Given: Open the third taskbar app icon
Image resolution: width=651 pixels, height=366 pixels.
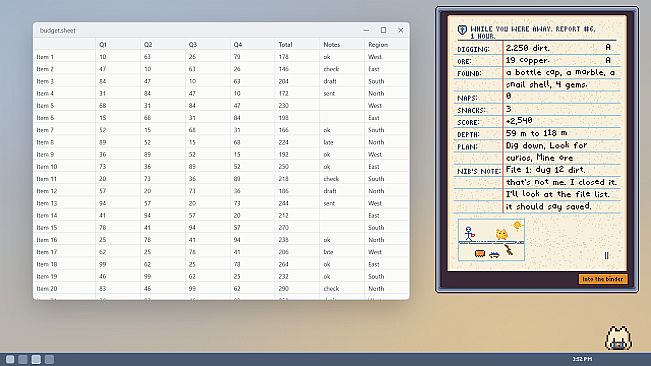Looking at the screenshot, I should [x=36, y=359].
